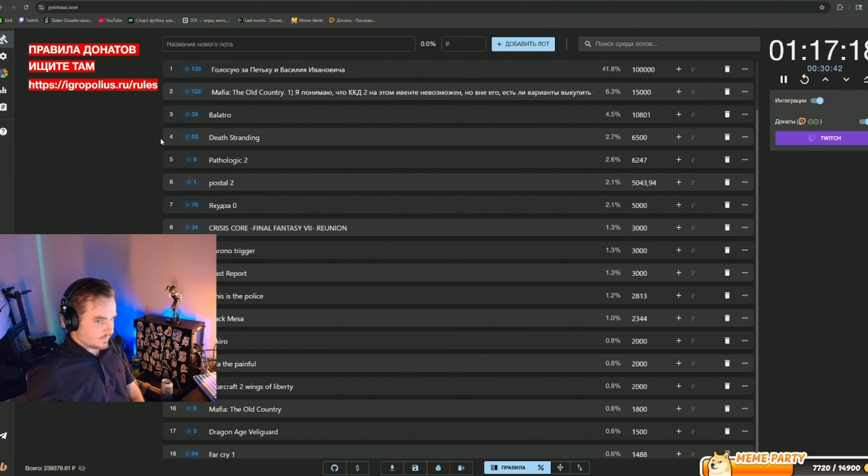The width and height of the screenshot is (868, 476).
Task: Toggle the percent display button
Action: click(541, 468)
